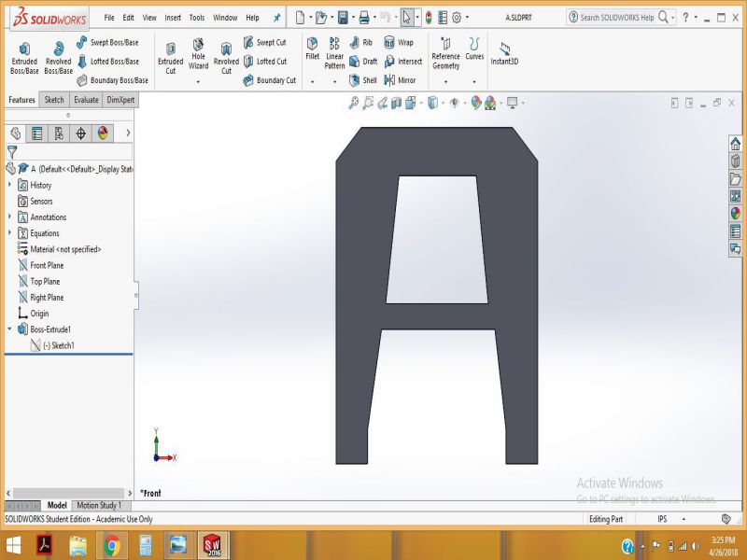
Task: Select Top Plane in feature tree
Action: 38,282
